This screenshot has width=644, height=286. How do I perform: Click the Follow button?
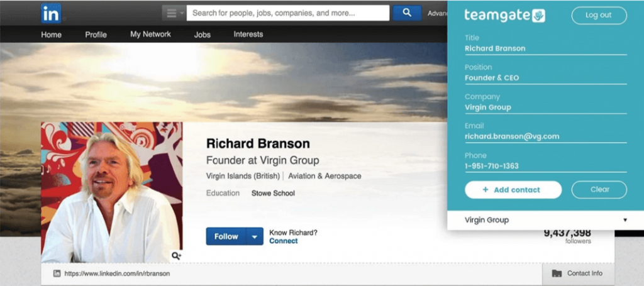226,236
